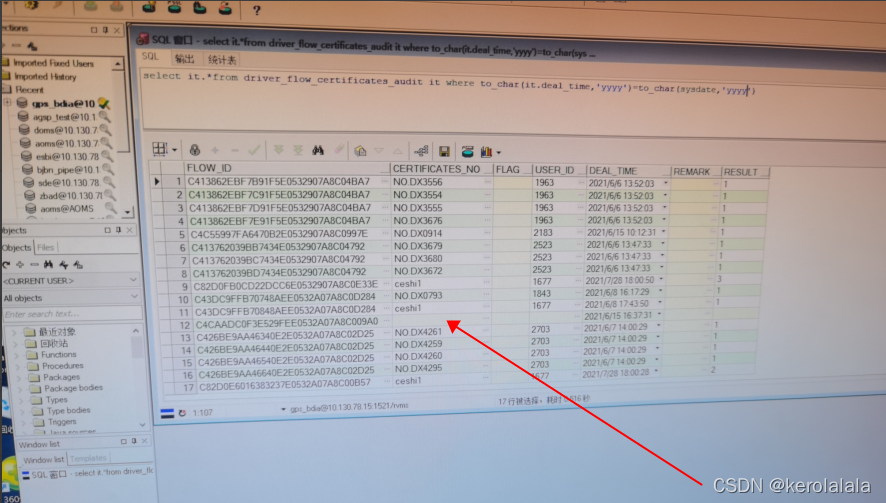Viewport: 886px width, 503px height.
Task: Toggle the pin on the Objects panel
Action: pos(119,230)
